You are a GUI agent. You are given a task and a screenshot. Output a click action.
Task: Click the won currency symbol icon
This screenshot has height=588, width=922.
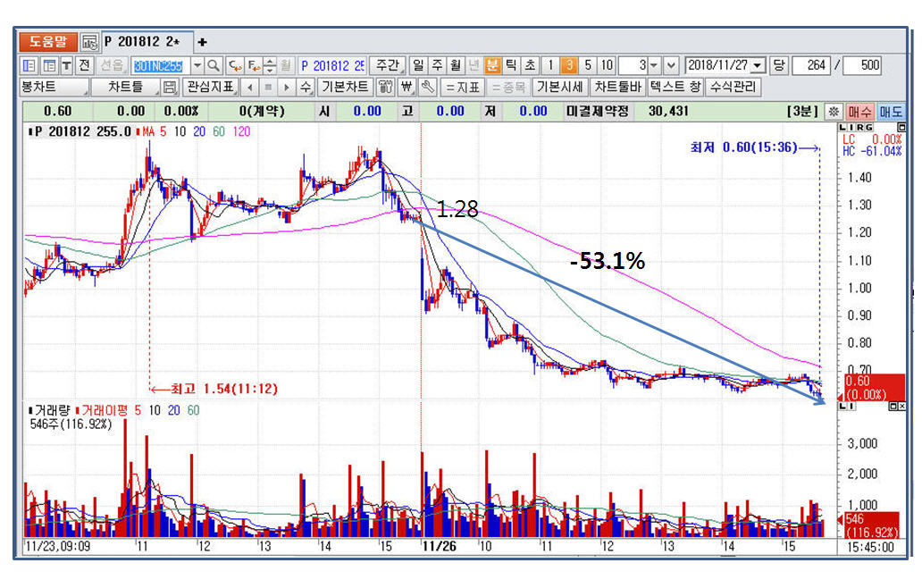pyautogui.click(x=407, y=88)
